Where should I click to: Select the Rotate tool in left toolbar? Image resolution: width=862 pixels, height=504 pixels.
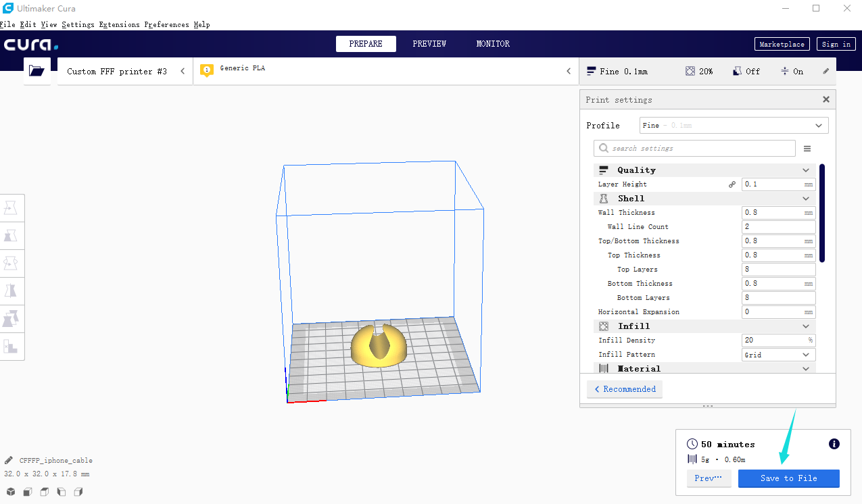(x=11, y=263)
